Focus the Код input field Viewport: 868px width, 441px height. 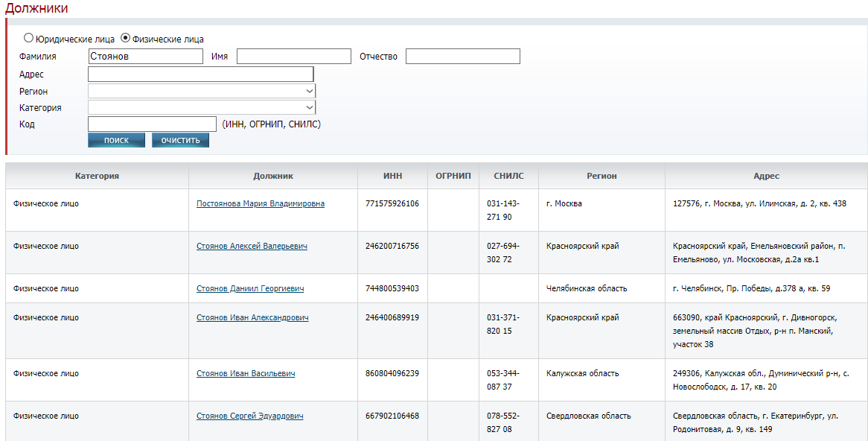coord(152,124)
